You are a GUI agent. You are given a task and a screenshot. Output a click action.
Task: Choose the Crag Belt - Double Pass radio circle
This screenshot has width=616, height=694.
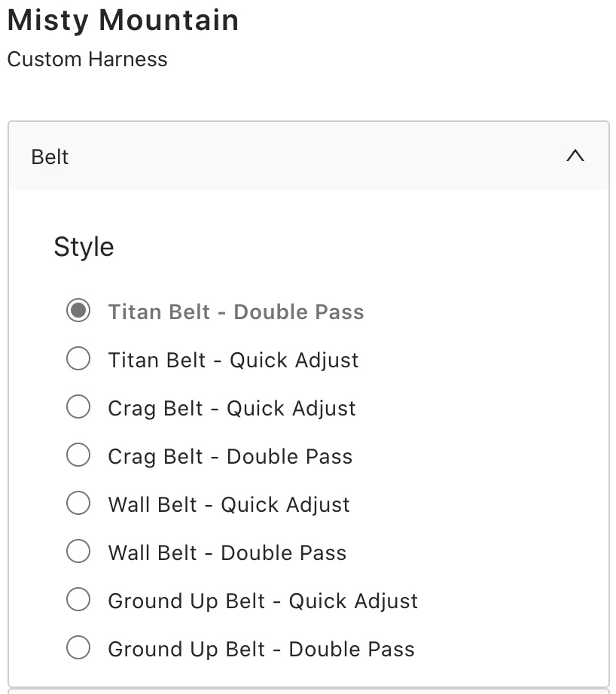[78, 455]
